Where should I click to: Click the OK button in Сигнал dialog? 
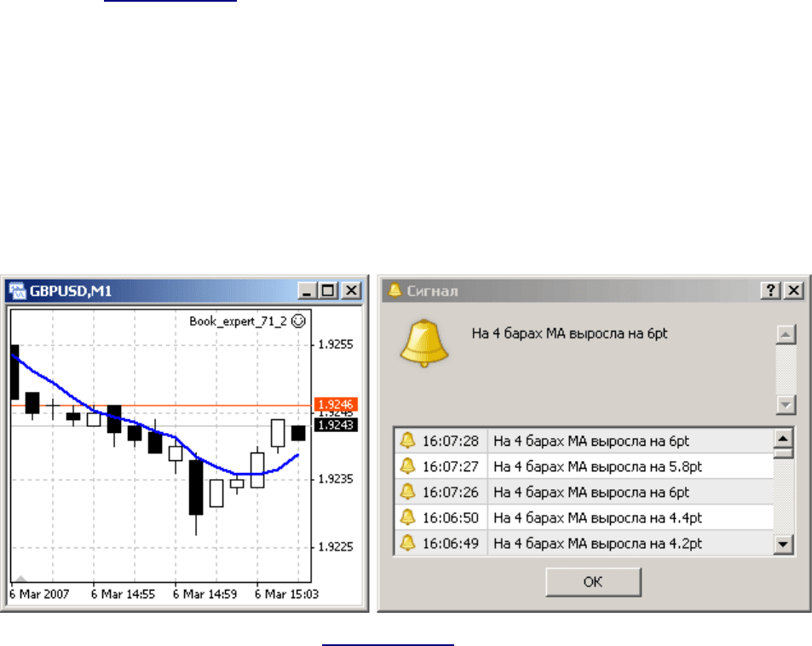tap(593, 583)
